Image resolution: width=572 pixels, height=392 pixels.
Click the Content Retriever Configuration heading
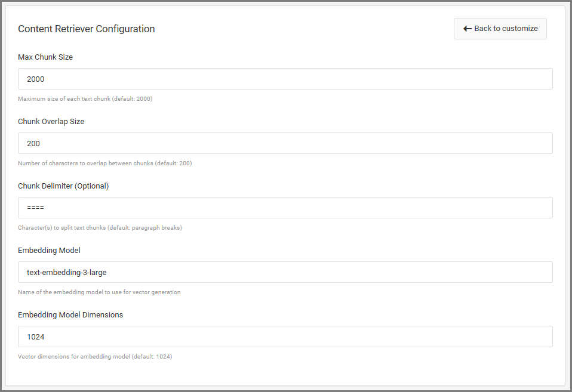pyautogui.click(x=87, y=29)
